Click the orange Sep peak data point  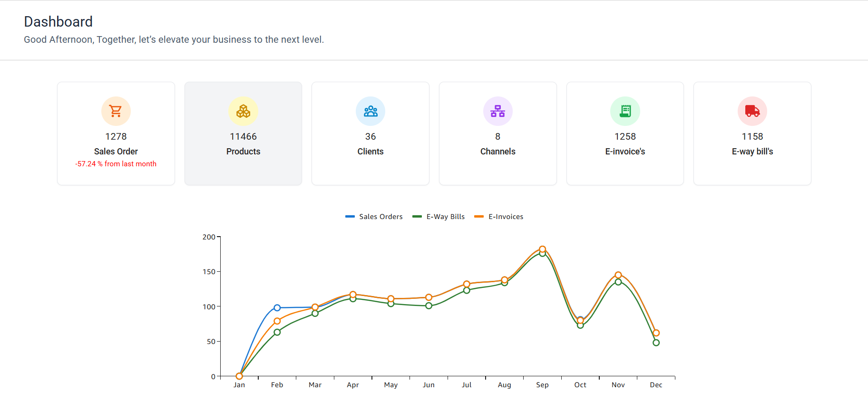coord(542,249)
